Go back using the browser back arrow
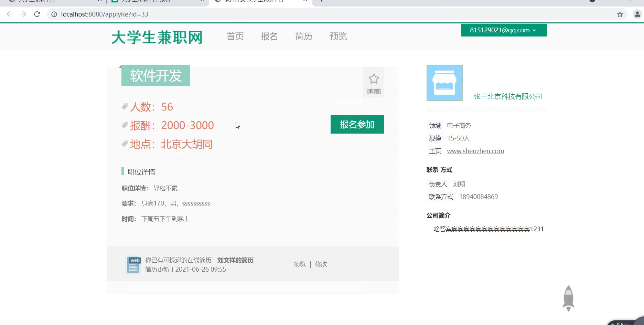The width and height of the screenshot is (644, 325). pyautogui.click(x=10, y=14)
